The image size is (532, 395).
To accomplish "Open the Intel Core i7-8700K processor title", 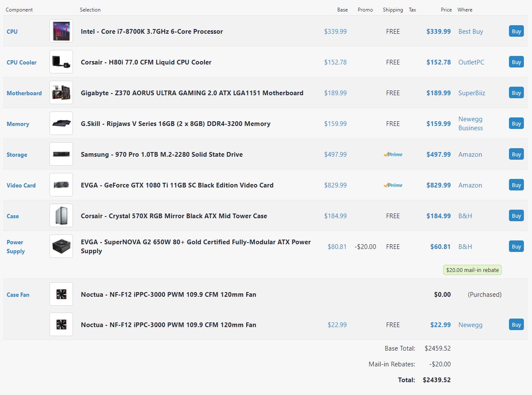I will (152, 31).
